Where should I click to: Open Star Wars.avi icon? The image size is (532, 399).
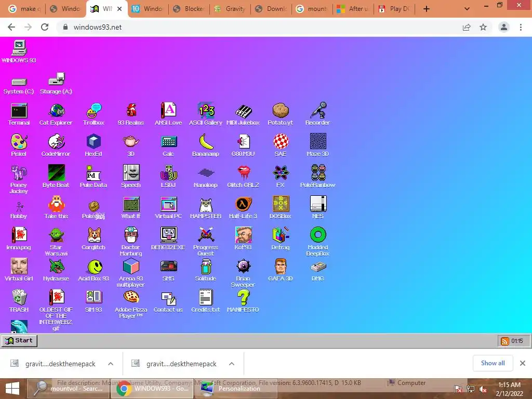(x=56, y=242)
